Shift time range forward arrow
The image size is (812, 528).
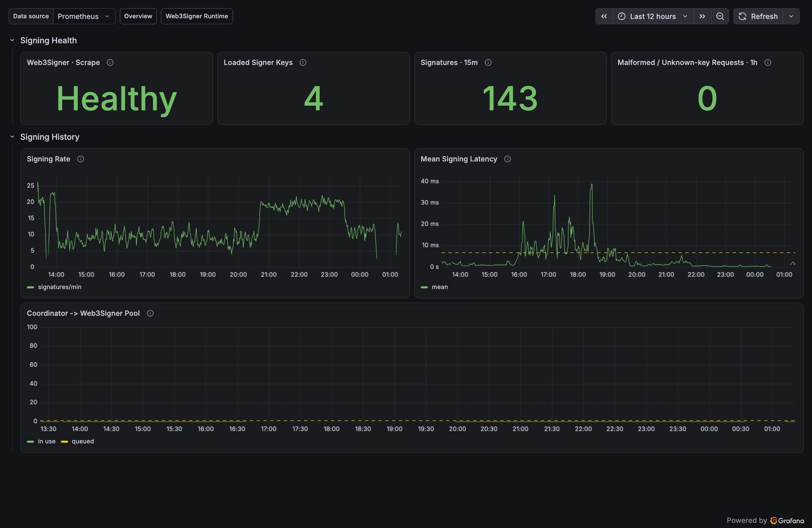[702, 16]
